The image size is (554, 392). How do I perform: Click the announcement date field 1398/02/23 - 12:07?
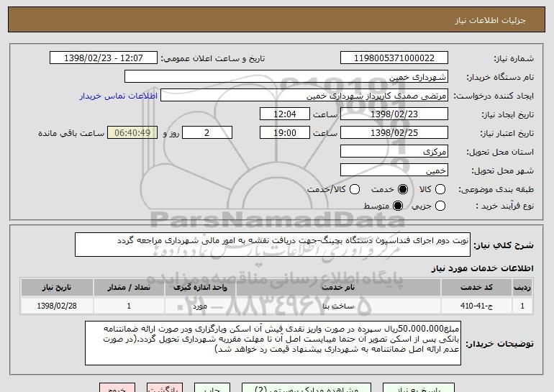click(x=104, y=58)
